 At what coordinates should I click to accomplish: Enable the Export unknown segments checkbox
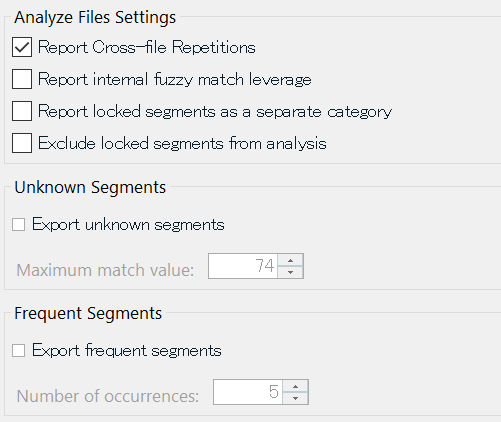coord(18,225)
